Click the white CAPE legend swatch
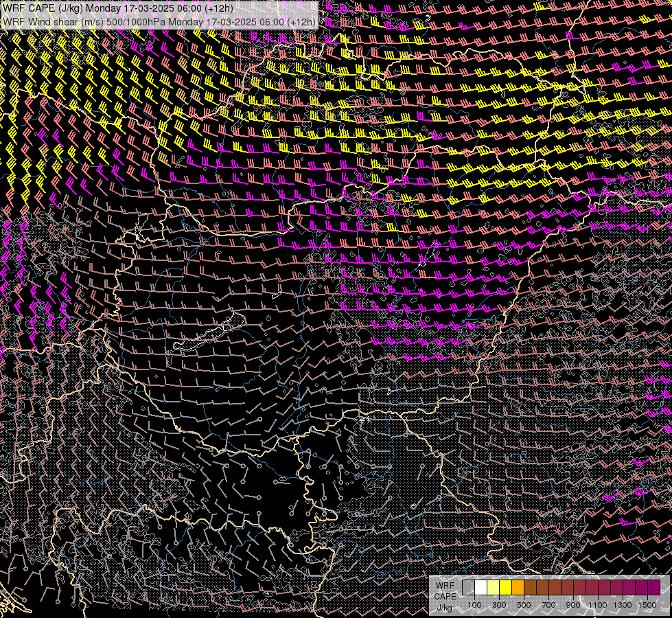This screenshot has width=672, height=618. point(481,587)
